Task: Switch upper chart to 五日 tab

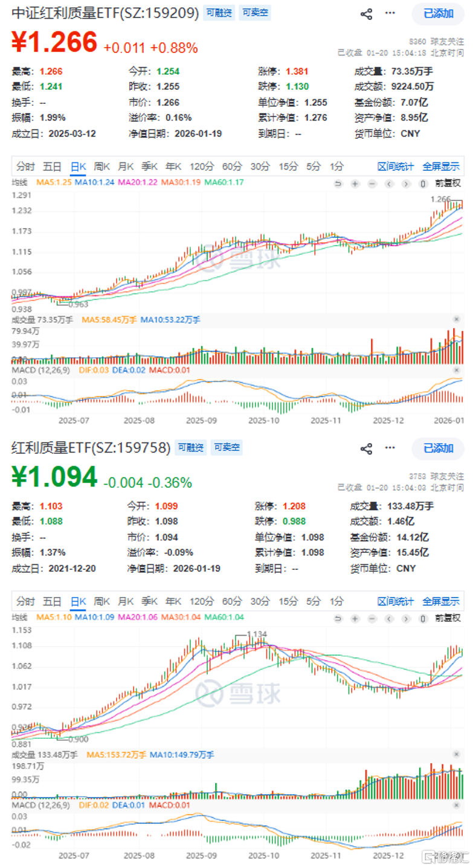Action: [x=52, y=167]
